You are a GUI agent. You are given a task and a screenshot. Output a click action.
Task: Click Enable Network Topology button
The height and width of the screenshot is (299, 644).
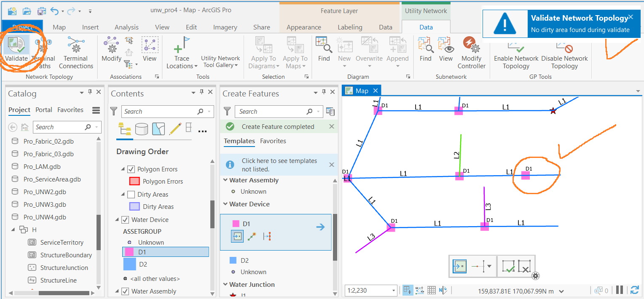point(516,54)
